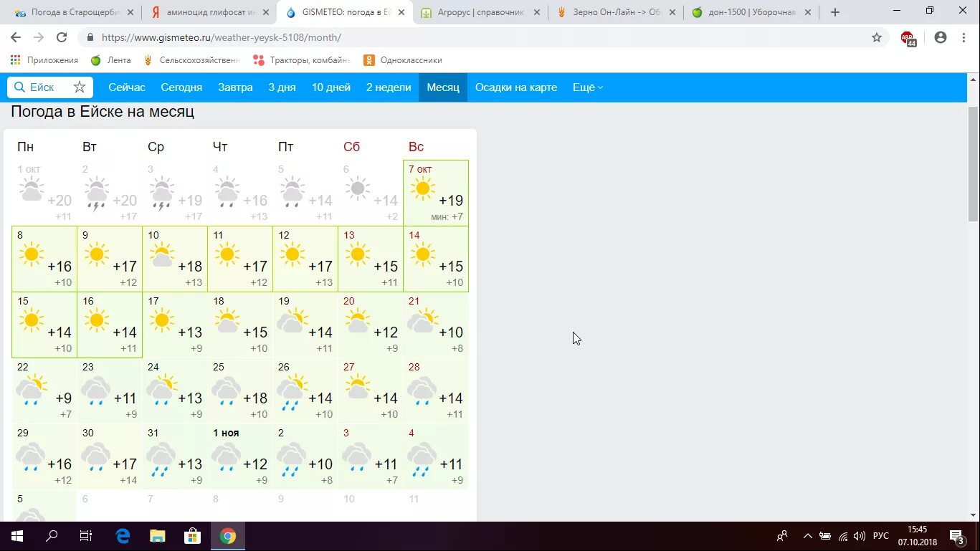
Task: Reload the Gismeteo page
Action: 62,37
